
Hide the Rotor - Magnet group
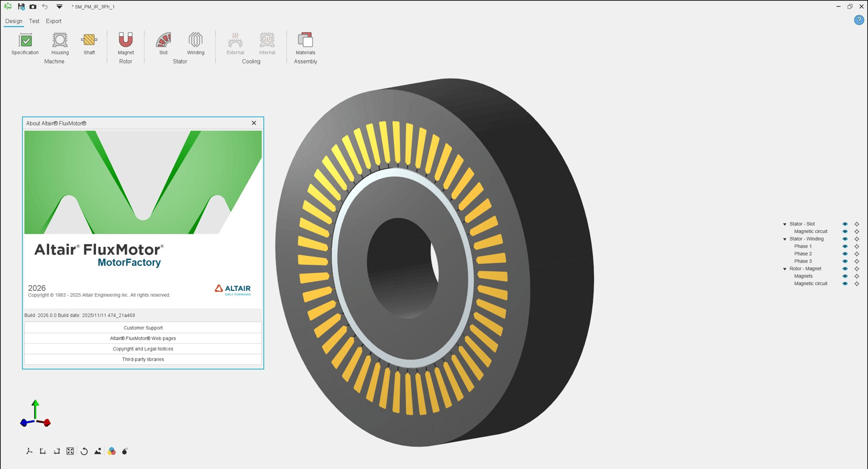tap(845, 268)
